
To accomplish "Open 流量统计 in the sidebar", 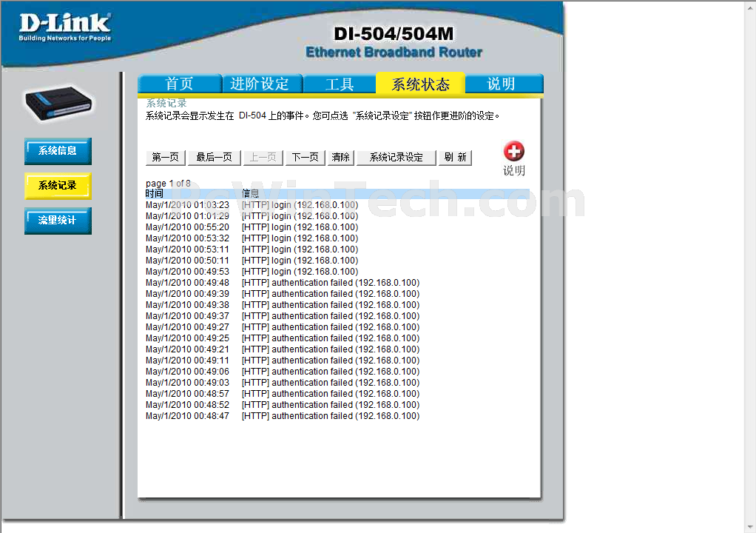I will point(58,221).
